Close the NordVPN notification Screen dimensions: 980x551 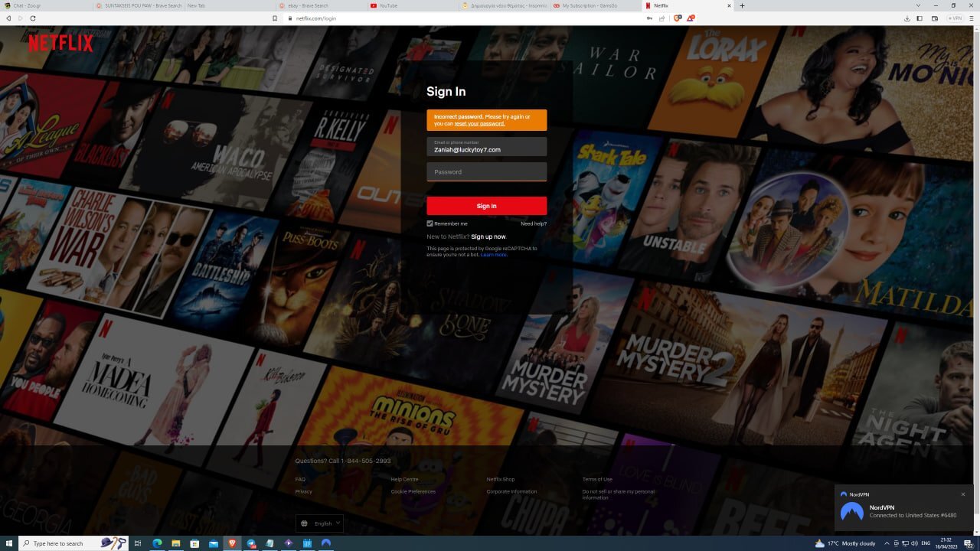(963, 494)
